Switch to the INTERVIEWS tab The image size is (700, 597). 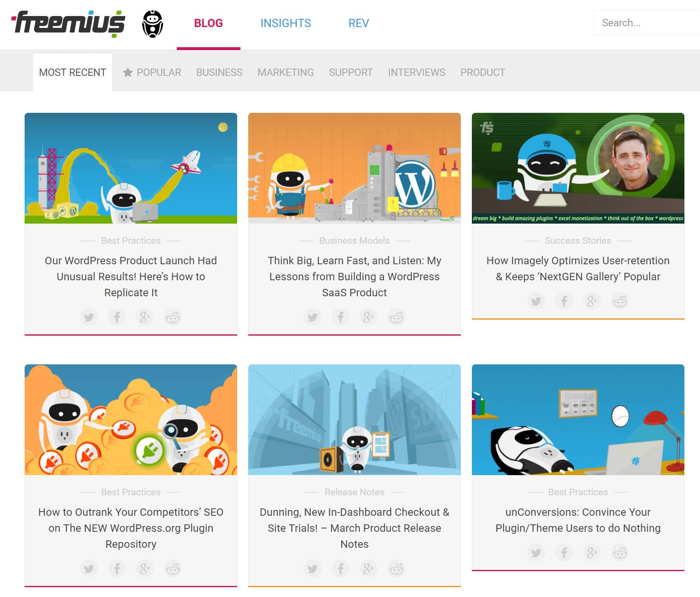416,72
